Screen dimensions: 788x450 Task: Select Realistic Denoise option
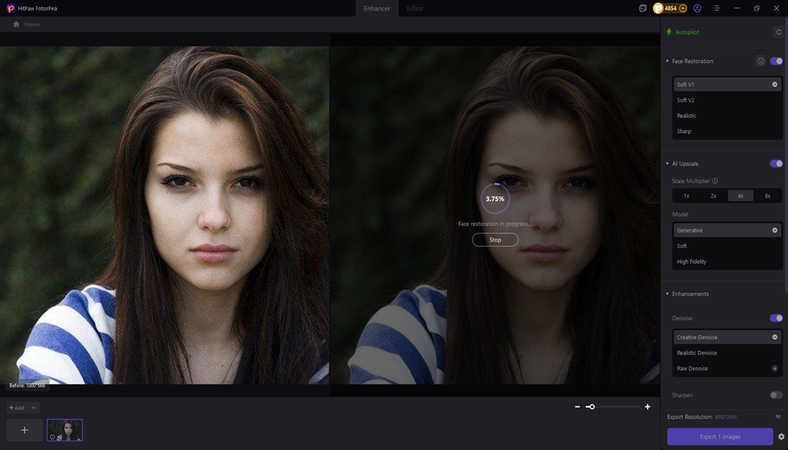(727, 353)
